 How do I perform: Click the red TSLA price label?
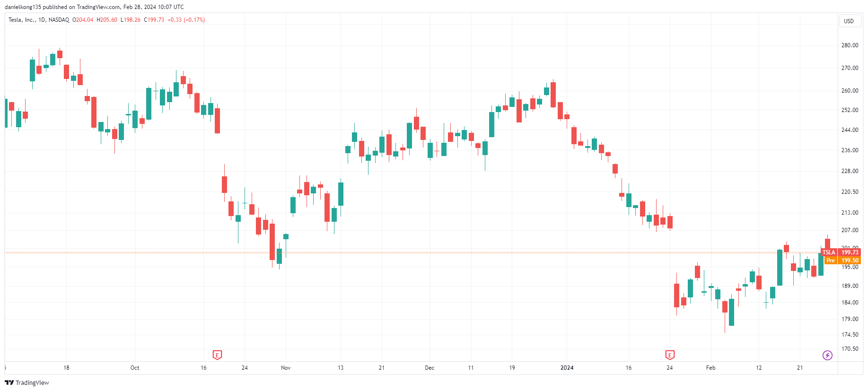point(841,252)
